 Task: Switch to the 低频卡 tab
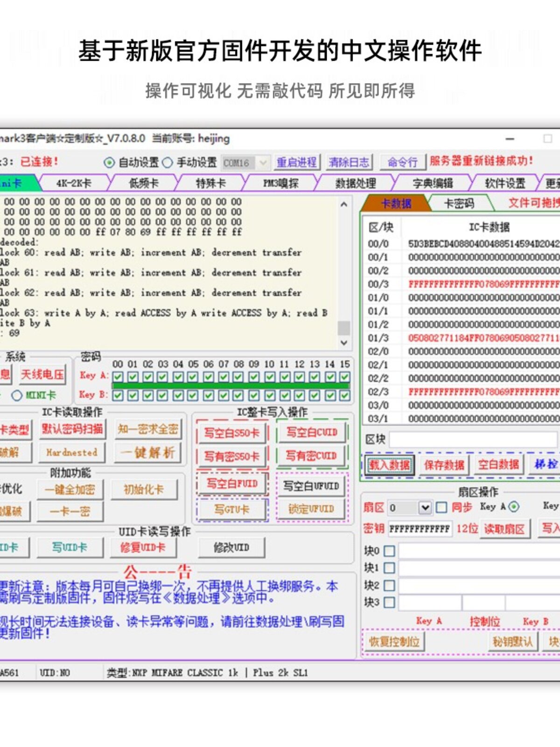point(144,183)
